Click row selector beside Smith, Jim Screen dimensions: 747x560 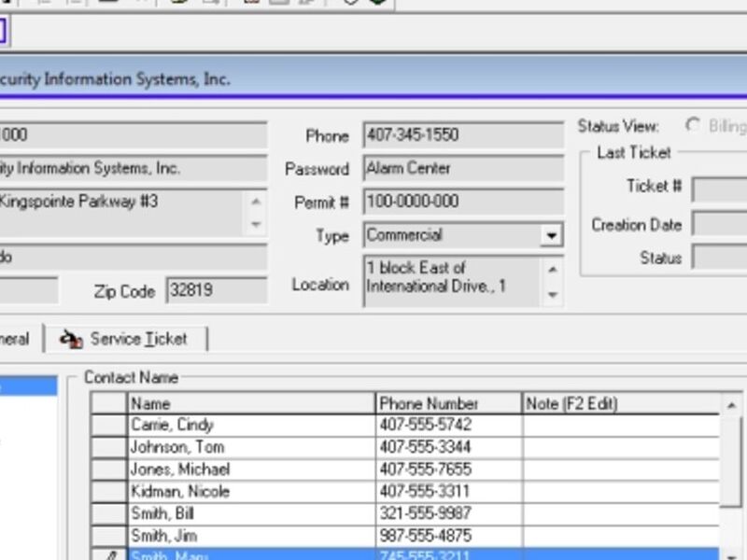(x=109, y=536)
